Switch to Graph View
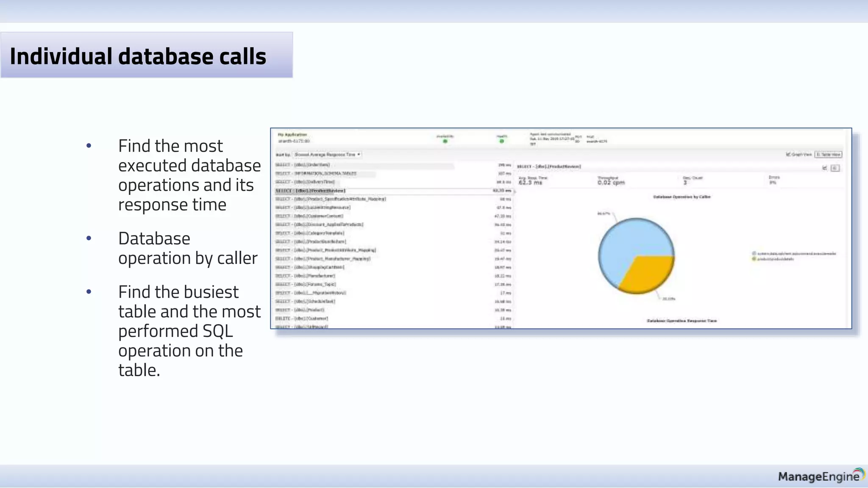This screenshot has width=868, height=488. click(x=799, y=155)
